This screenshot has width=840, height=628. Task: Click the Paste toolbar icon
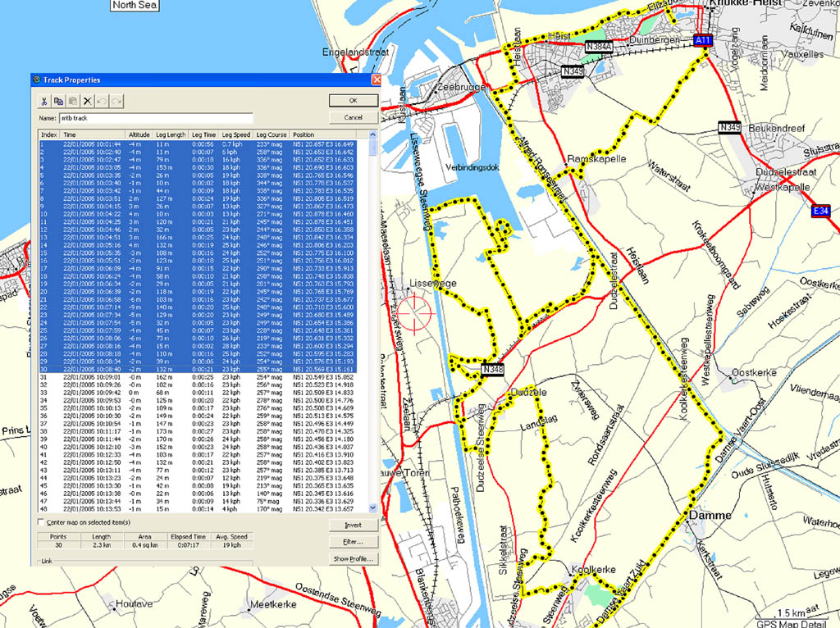point(73,101)
